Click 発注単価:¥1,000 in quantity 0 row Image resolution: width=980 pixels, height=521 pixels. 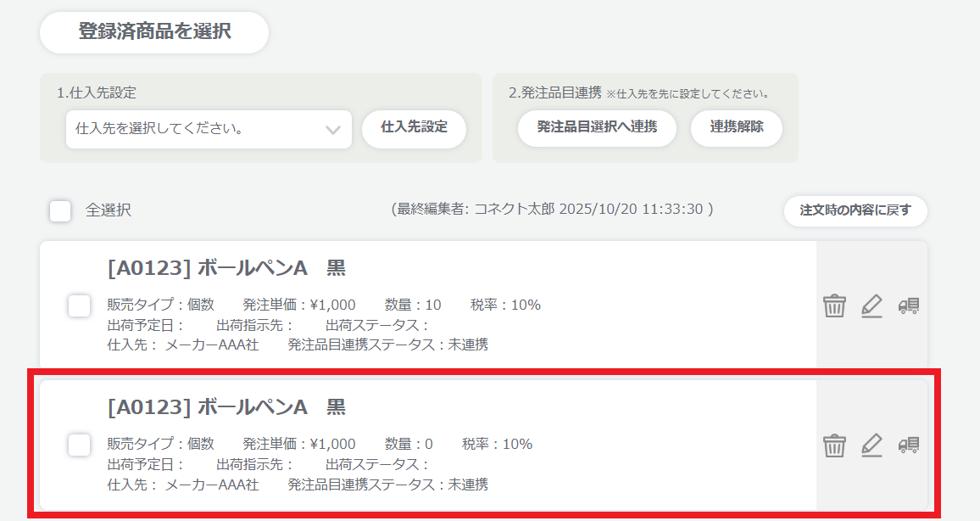coord(299,444)
